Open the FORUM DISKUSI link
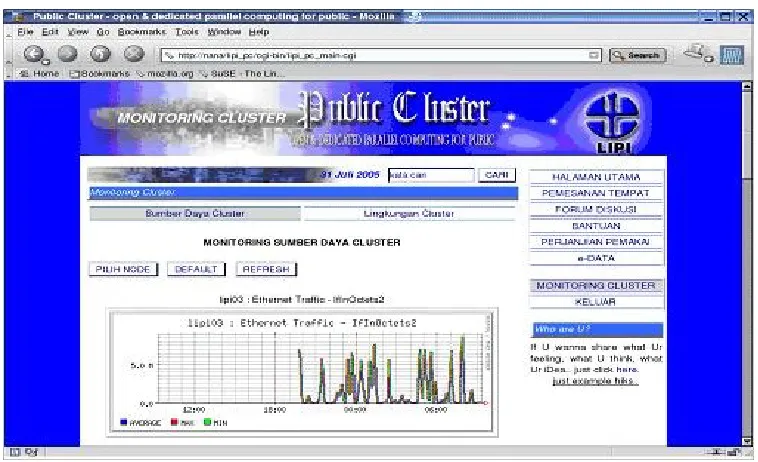 (x=597, y=209)
